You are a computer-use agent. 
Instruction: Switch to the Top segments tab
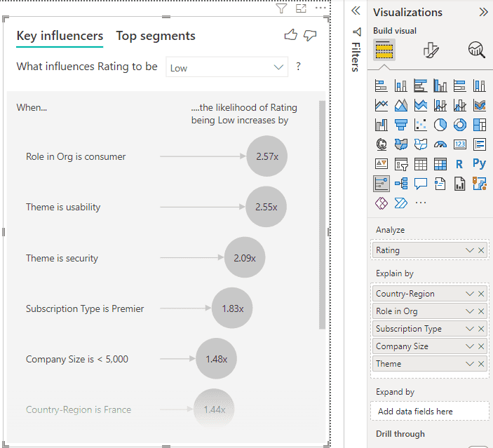[x=156, y=36]
